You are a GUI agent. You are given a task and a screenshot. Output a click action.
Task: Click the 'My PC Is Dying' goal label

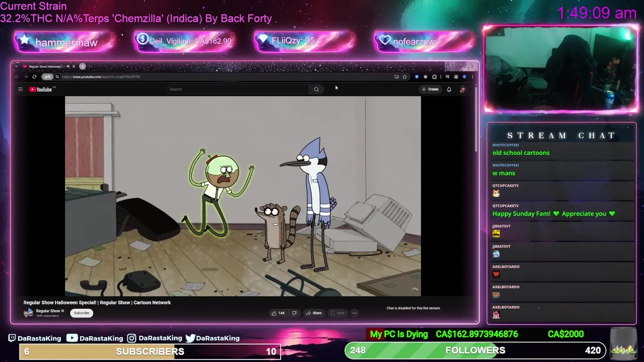point(398,334)
